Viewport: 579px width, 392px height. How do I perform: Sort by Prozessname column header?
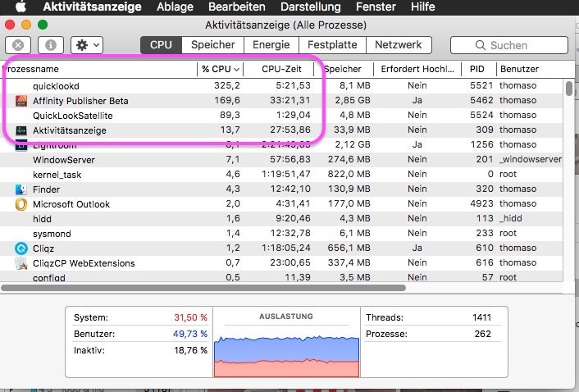tap(99, 69)
